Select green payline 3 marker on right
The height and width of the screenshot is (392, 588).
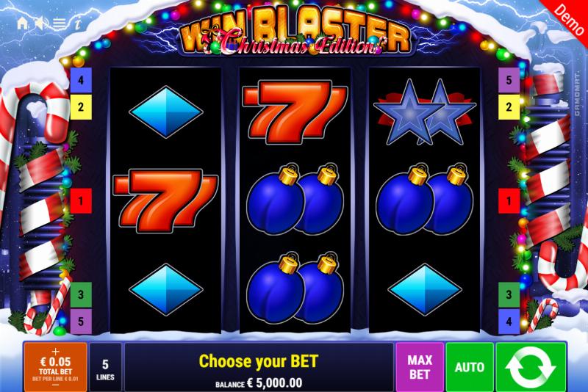(x=509, y=294)
